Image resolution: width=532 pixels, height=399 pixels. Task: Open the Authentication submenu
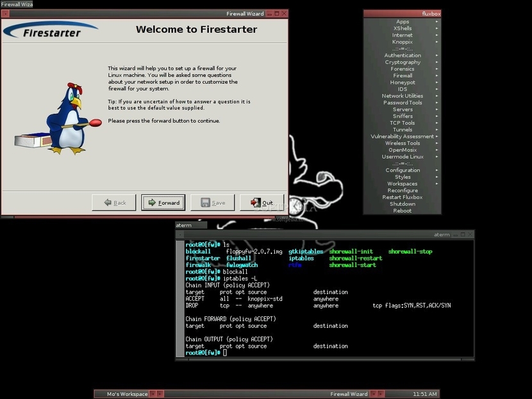point(403,55)
